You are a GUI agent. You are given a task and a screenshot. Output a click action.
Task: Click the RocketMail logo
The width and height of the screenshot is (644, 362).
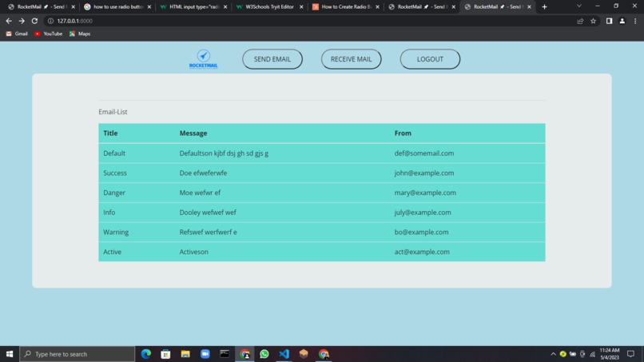(203, 59)
